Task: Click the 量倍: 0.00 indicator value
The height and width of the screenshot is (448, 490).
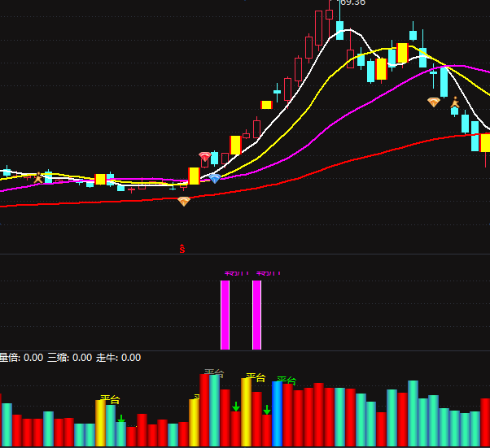Action: click(x=21, y=358)
